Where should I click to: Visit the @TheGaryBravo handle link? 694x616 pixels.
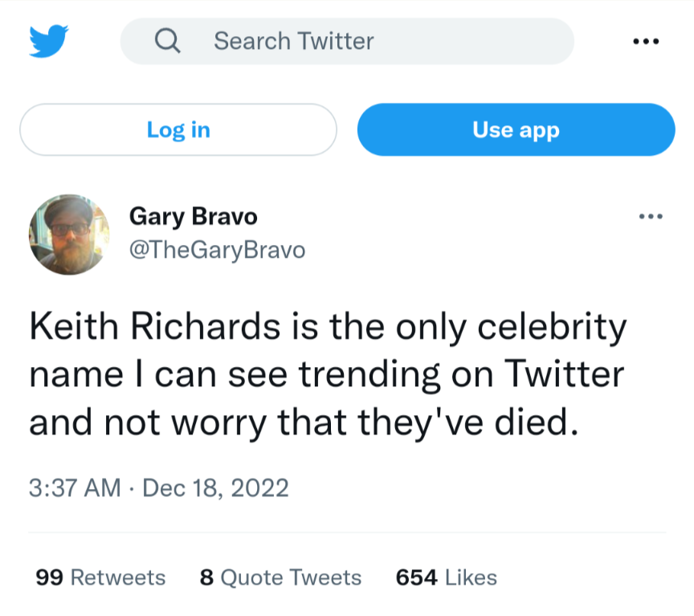(x=217, y=250)
